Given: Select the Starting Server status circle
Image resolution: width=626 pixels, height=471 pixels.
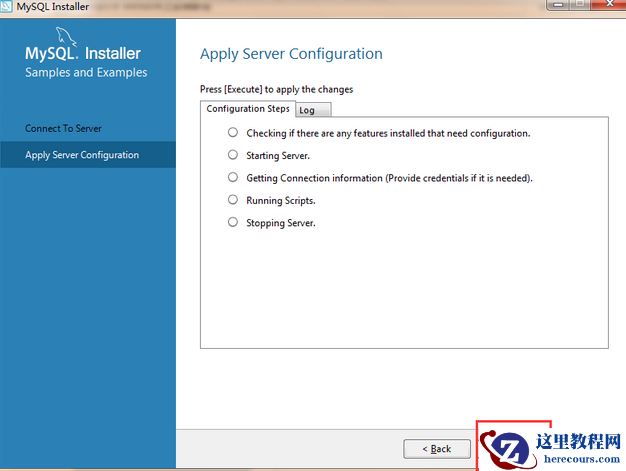Looking at the screenshot, I should tap(233, 154).
